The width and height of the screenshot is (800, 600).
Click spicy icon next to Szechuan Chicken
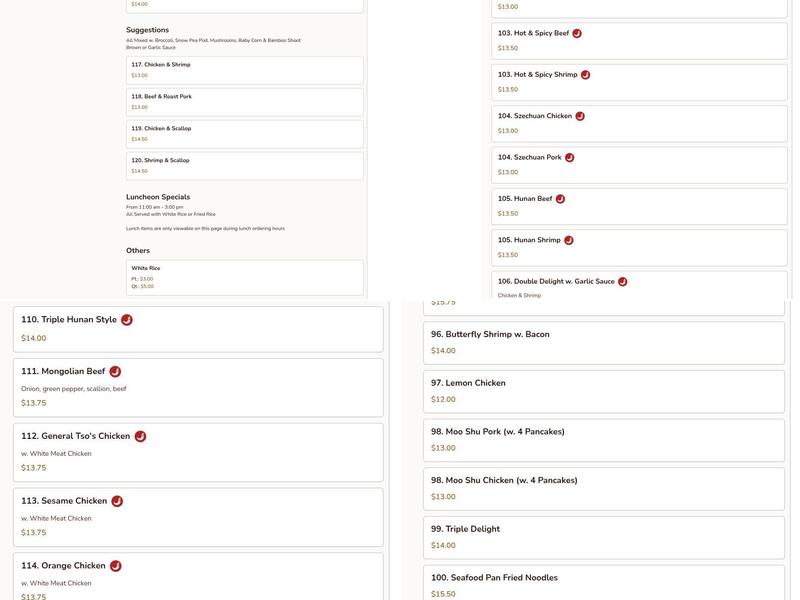tap(580, 116)
